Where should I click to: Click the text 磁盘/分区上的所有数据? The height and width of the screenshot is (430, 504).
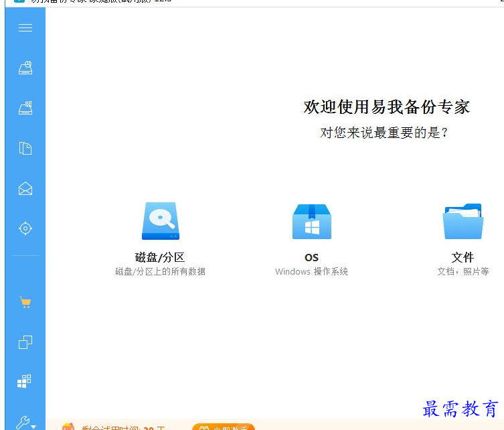coord(160,271)
